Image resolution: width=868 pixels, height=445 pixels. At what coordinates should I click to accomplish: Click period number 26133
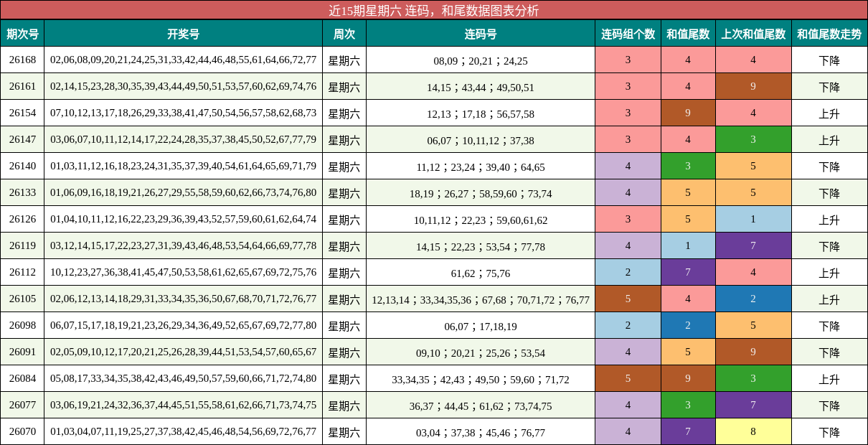tap(22, 192)
